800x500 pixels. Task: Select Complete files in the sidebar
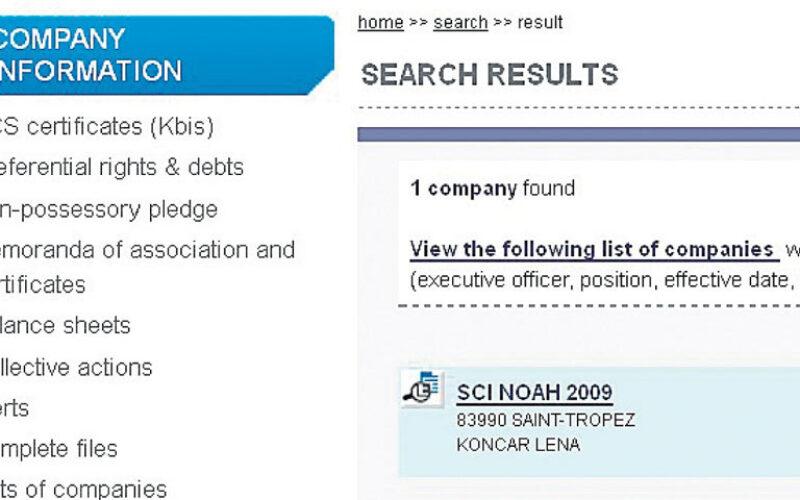pos(59,448)
